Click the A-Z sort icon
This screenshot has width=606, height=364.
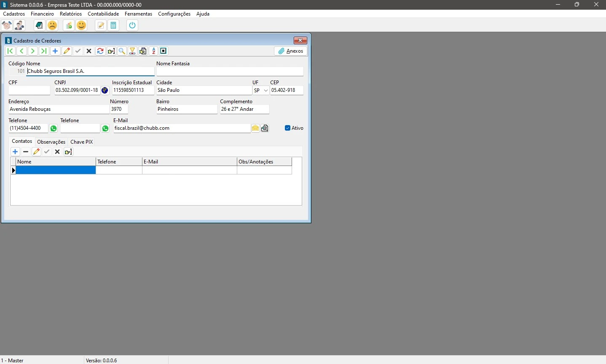pyautogui.click(x=154, y=51)
